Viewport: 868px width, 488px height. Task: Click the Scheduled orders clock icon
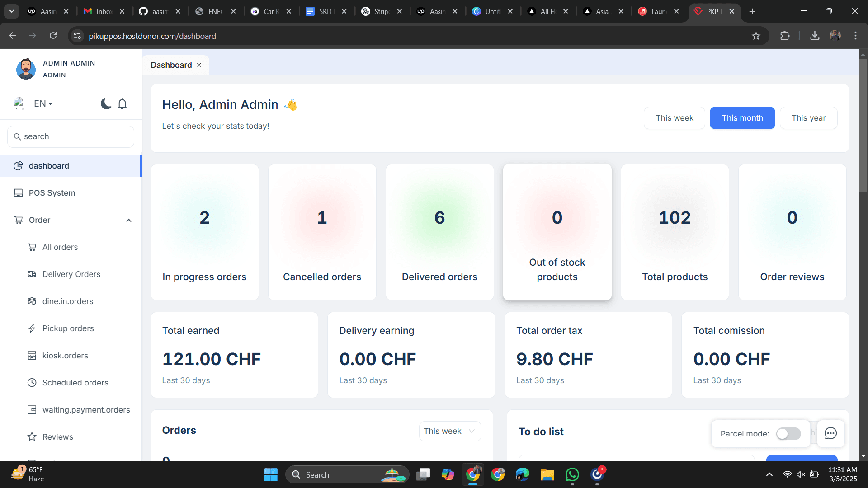pyautogui.click(x=32, y=383)
